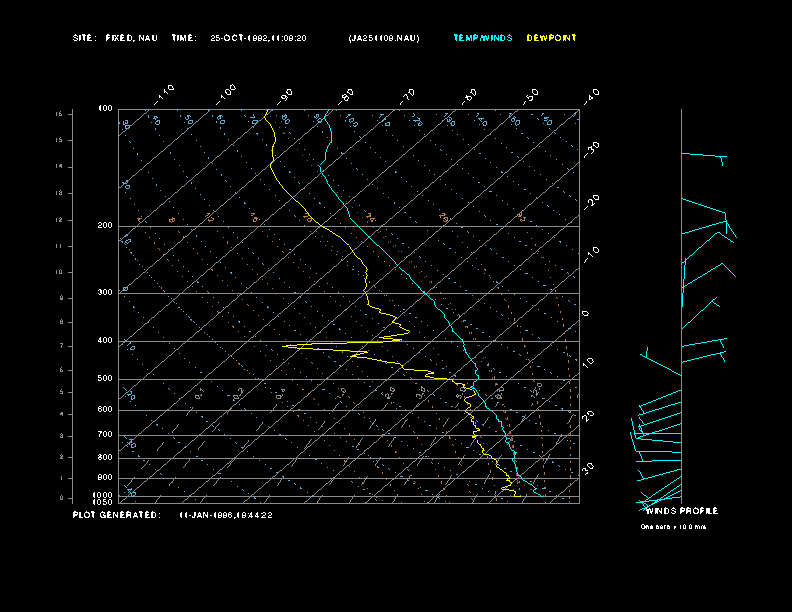Click the PLOT GENERATED date text
The image size is (792, 612).
(x=225, y=515)
